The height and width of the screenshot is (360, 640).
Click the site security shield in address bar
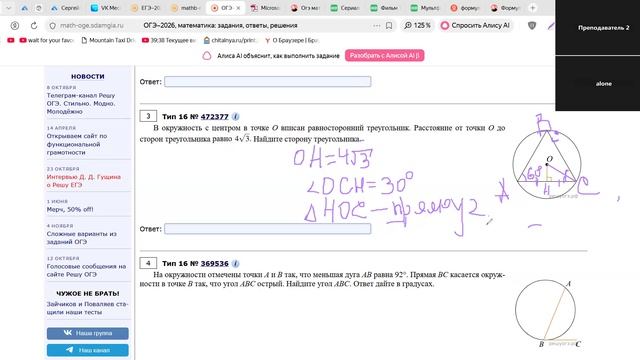point(53,25)
